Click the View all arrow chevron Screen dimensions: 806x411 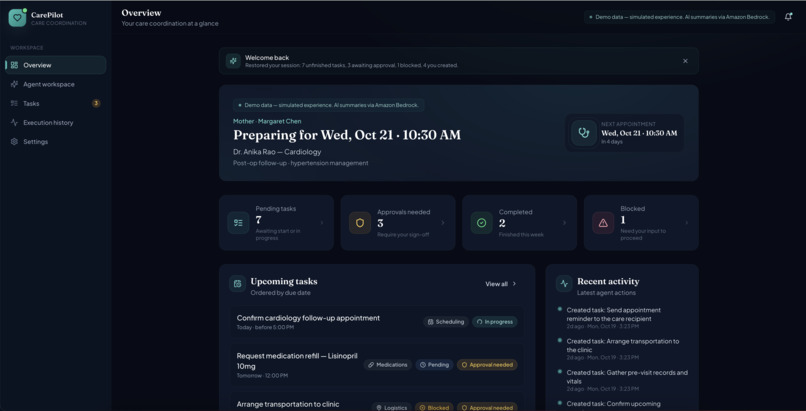(x=515, y=284)
